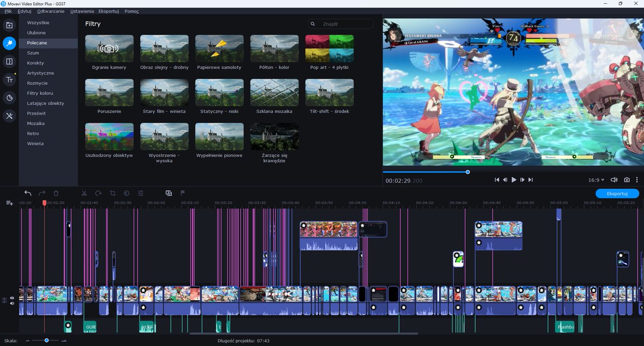Viewport: 644px width, 346px height.
Task: Click the preview progress bar handle
Action: click(468, 172)
